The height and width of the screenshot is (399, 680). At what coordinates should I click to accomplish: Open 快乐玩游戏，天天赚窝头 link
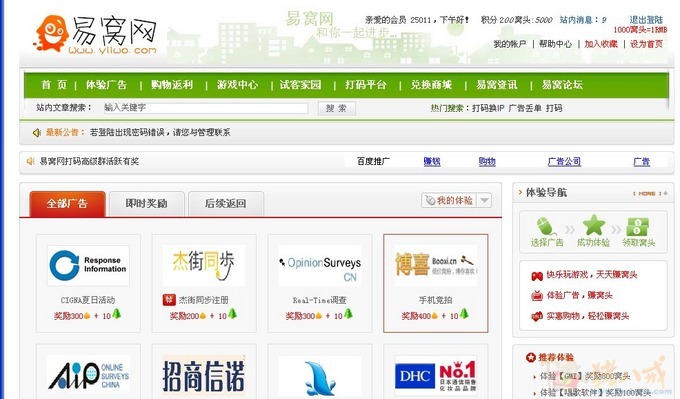coord(592,275)
